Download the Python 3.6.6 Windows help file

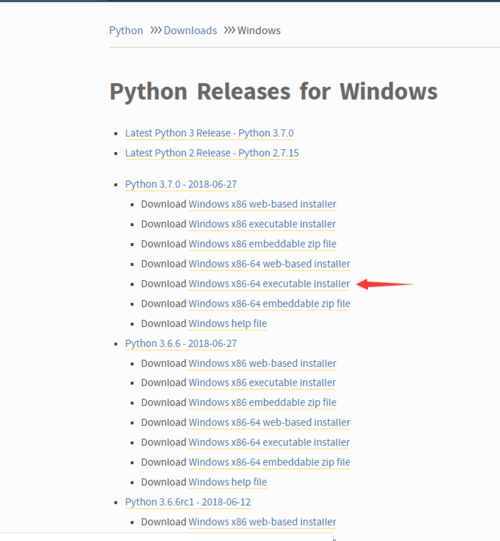pyautogui.click(x=227, y=482)
